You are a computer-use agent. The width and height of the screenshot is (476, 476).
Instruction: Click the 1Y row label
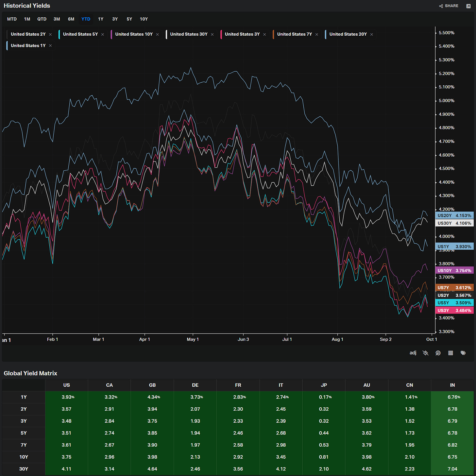24,397
